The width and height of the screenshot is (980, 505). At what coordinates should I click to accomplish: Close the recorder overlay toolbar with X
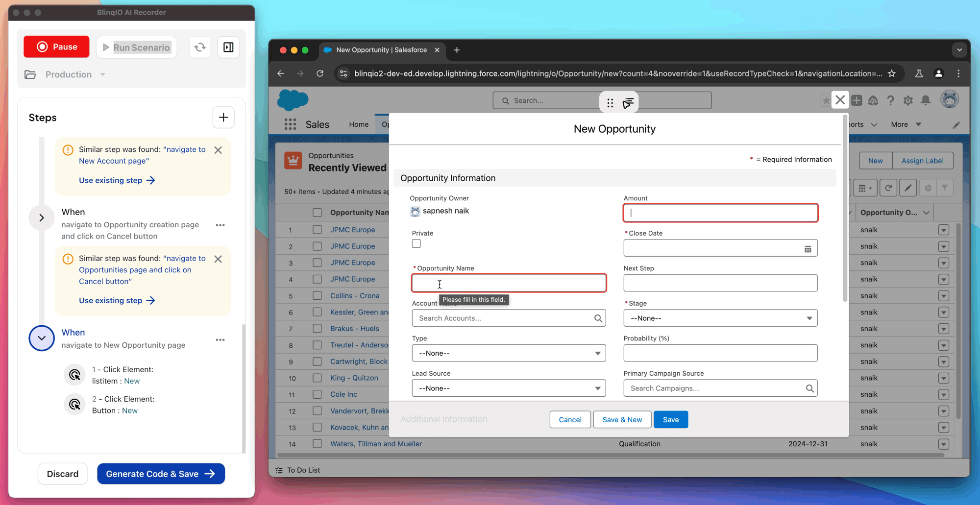[x=840, y=100]
